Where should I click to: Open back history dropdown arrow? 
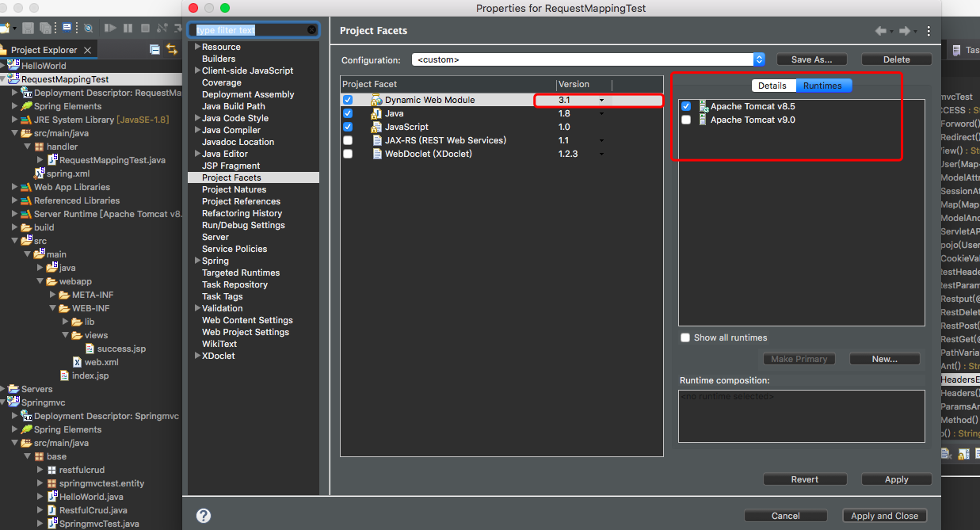pyautogui.click(x=891, y=32)
